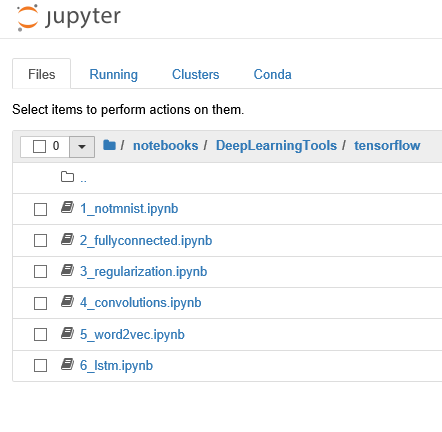This screenshot has height=432, width=442.
Task: Toggle the select-all checkbox in header
Action: tap(39, 146)
